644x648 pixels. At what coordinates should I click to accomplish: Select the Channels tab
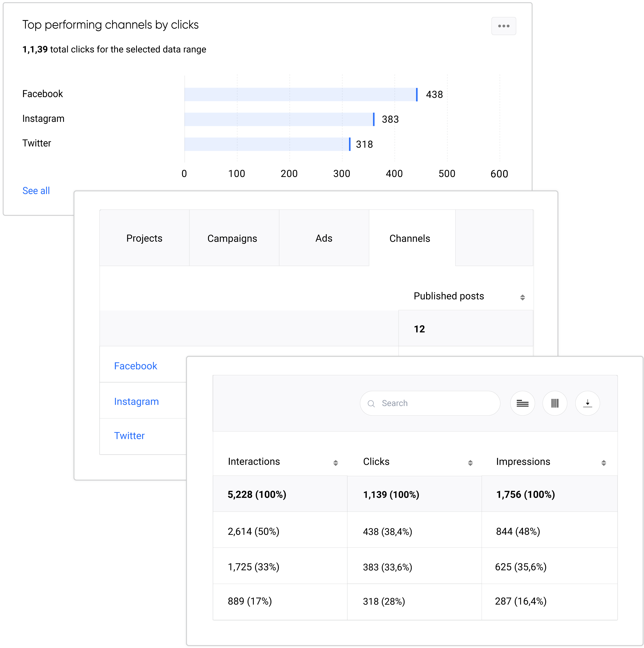pyautogui.click(x=412, y=238)
